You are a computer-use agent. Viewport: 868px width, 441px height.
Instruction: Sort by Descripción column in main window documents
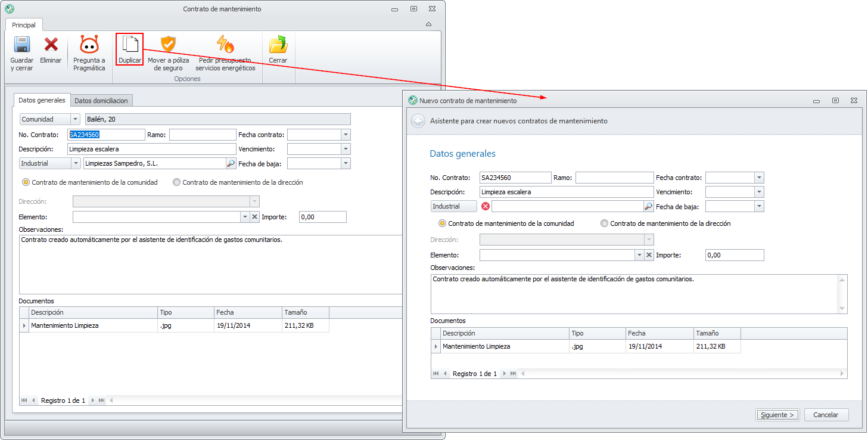[94, 312]
